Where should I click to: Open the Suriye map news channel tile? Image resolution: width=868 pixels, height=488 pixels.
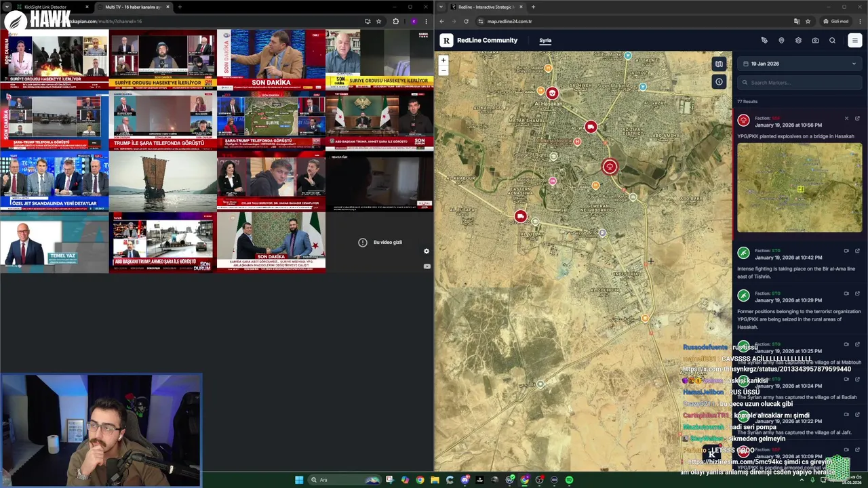[x=271, y=120]
